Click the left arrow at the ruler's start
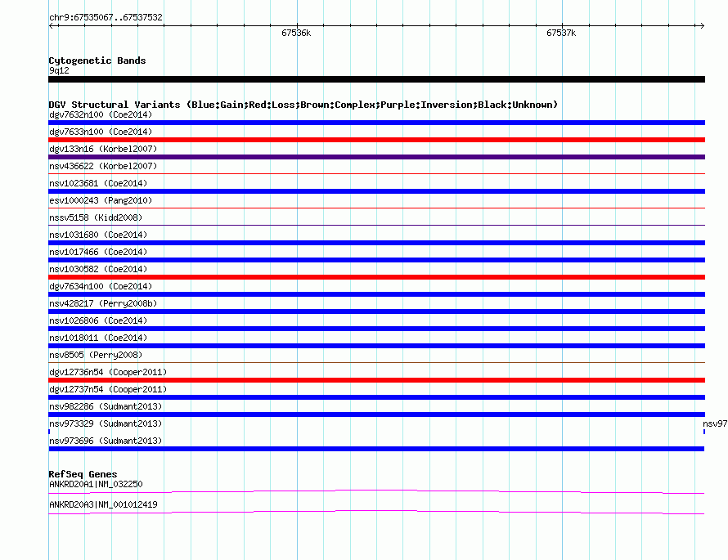The height and width of the screenshot is (560, 728). tap(51, 26)
